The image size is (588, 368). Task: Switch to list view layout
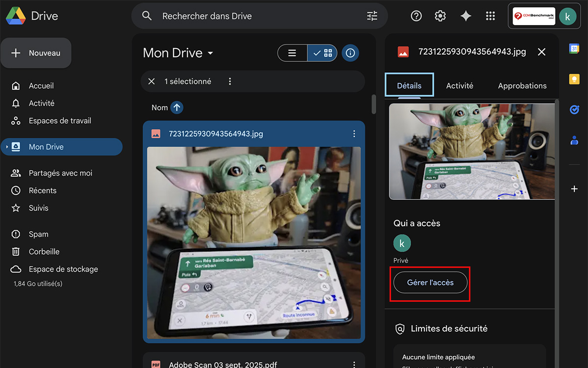(x=293, y=53)
